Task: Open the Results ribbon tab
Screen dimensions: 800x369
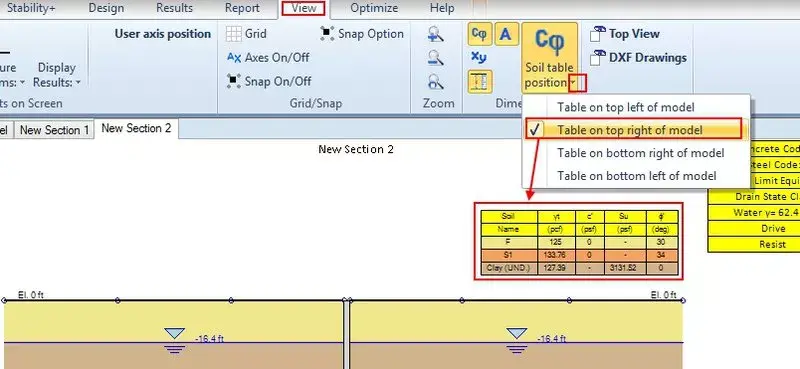Action: click(174, 8)
